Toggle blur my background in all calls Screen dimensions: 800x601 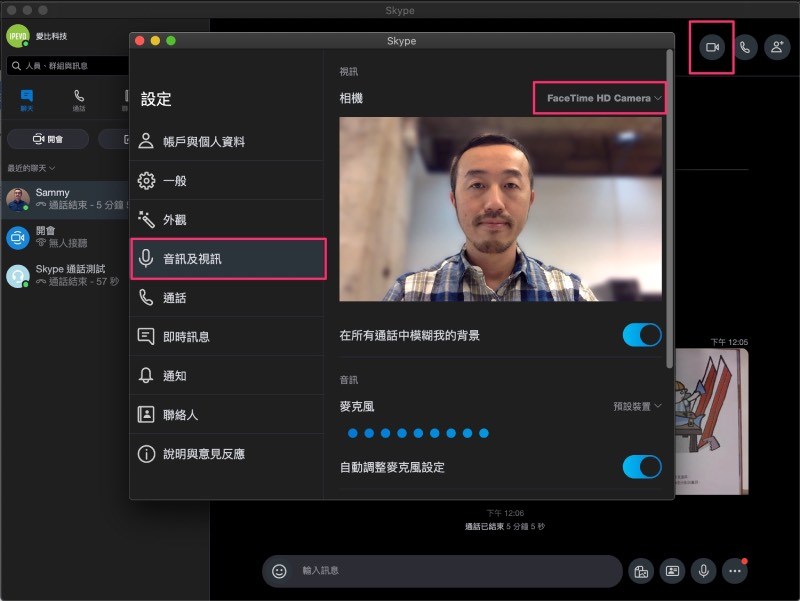(x=642, y=335)
